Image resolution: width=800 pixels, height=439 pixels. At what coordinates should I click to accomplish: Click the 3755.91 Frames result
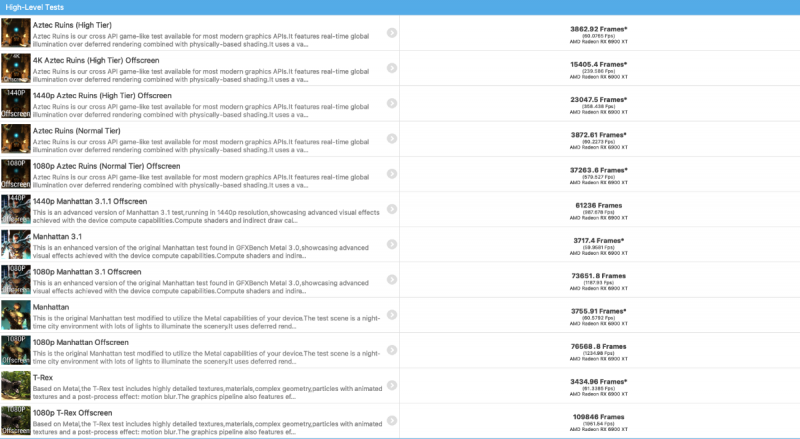point(598,311)
